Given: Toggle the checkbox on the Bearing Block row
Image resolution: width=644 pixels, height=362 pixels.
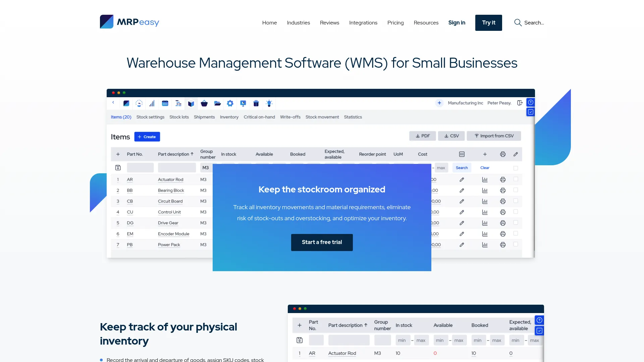Looking at the screenshot, I should tap(516, 190).
